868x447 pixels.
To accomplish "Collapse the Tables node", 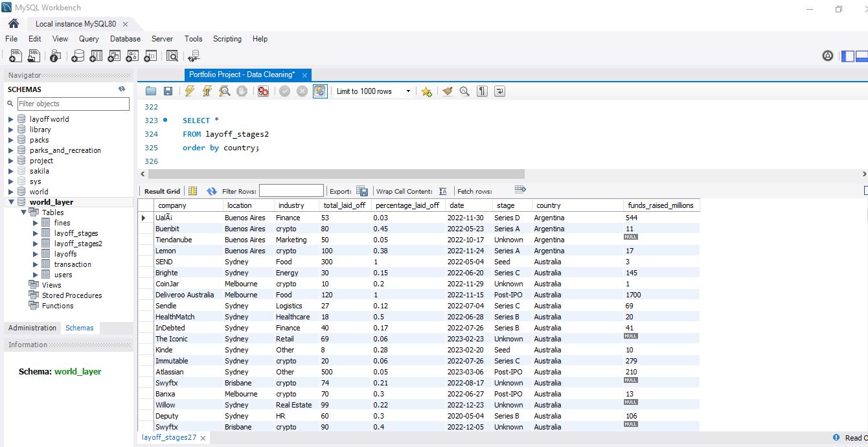I will point(23,212).
